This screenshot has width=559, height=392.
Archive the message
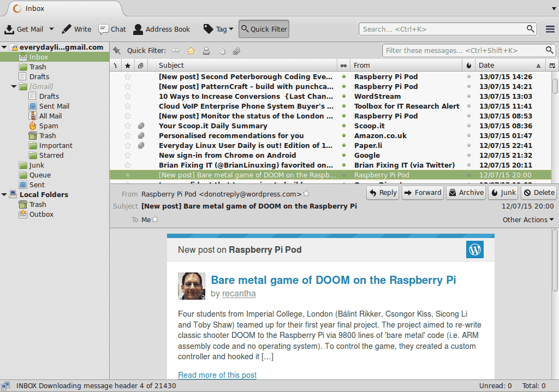tap(466, 193)
